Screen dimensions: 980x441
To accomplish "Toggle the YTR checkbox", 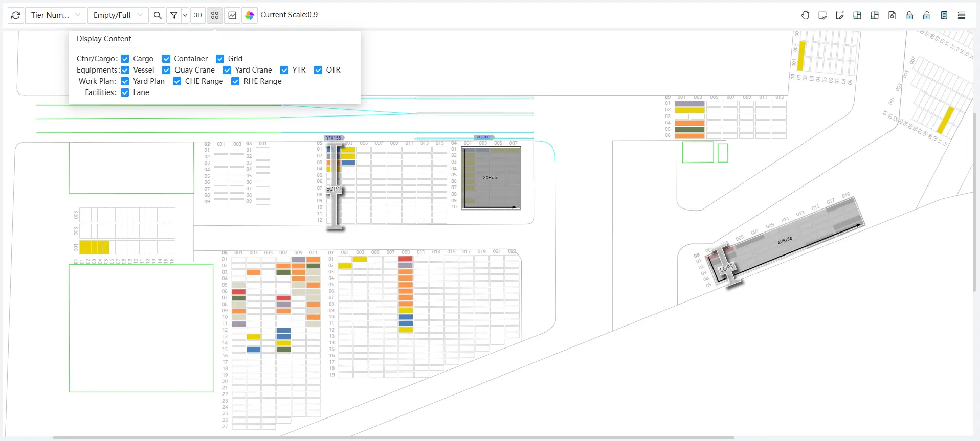I will click(284, 70).
